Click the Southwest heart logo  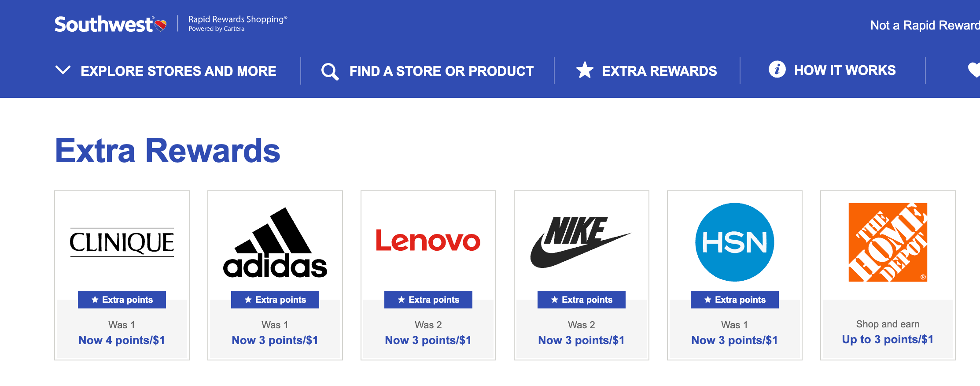(x=161, y=25)
